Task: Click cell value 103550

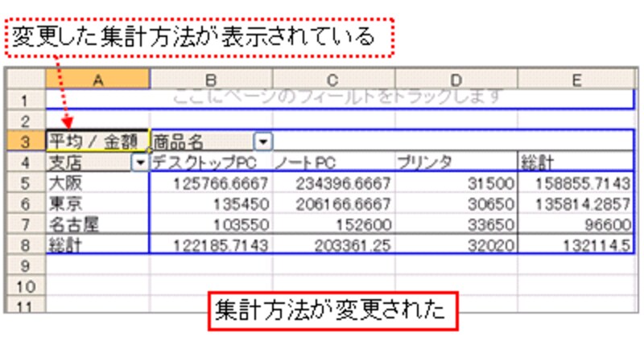Action: click(x=211, y=224)
